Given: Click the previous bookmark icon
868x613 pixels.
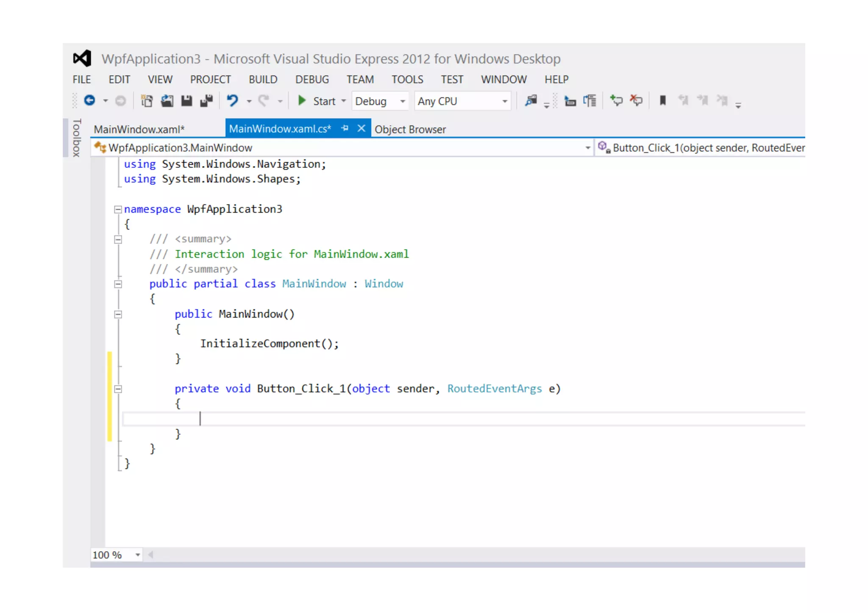Looking at the screenshot, I should coord(683,101).
